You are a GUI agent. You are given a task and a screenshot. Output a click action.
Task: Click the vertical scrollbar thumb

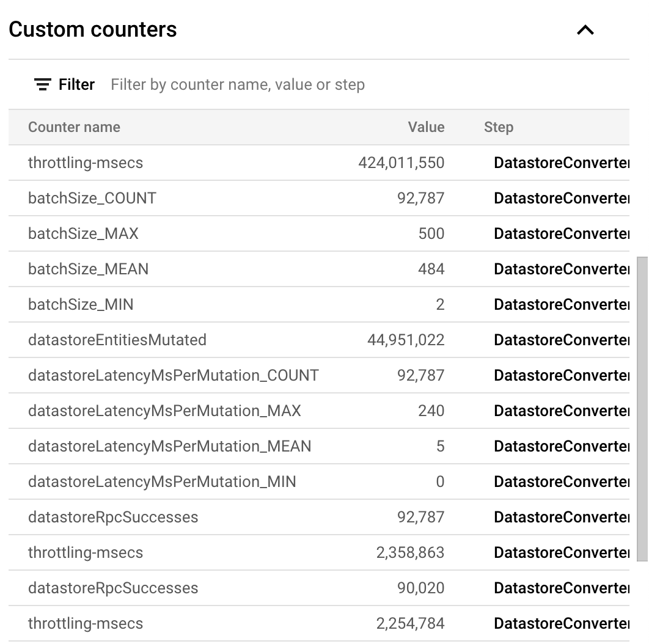click(642, 408)
